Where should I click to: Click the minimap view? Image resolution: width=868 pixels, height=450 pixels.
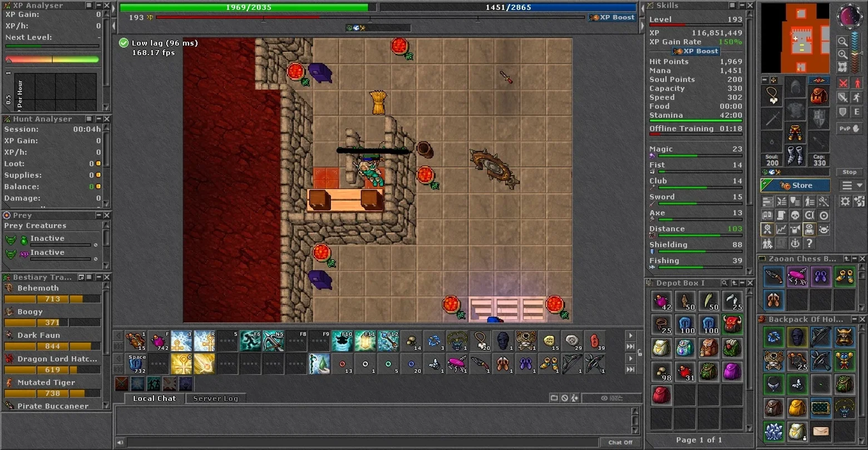point(796,38)
